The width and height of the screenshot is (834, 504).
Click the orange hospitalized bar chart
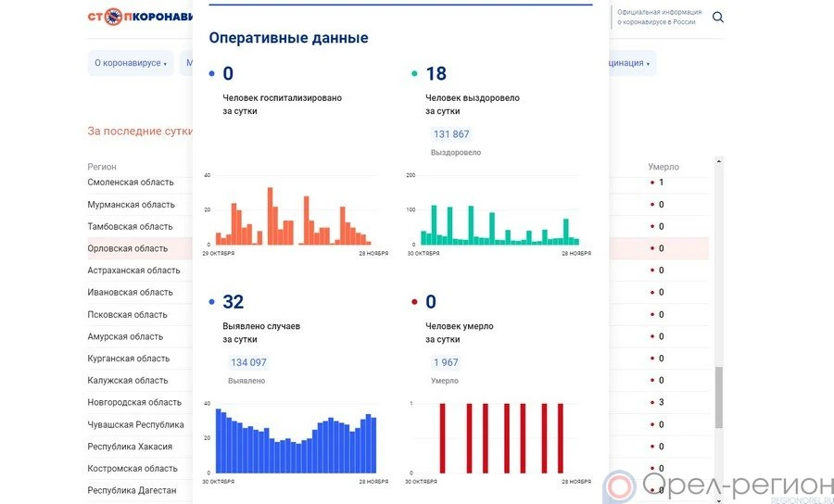tap(293, 216)
